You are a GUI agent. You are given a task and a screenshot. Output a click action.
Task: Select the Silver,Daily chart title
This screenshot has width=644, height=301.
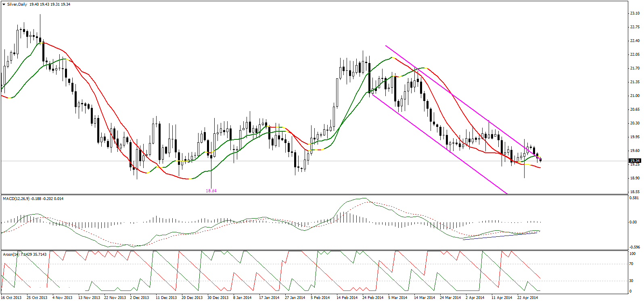pos(17,4)
